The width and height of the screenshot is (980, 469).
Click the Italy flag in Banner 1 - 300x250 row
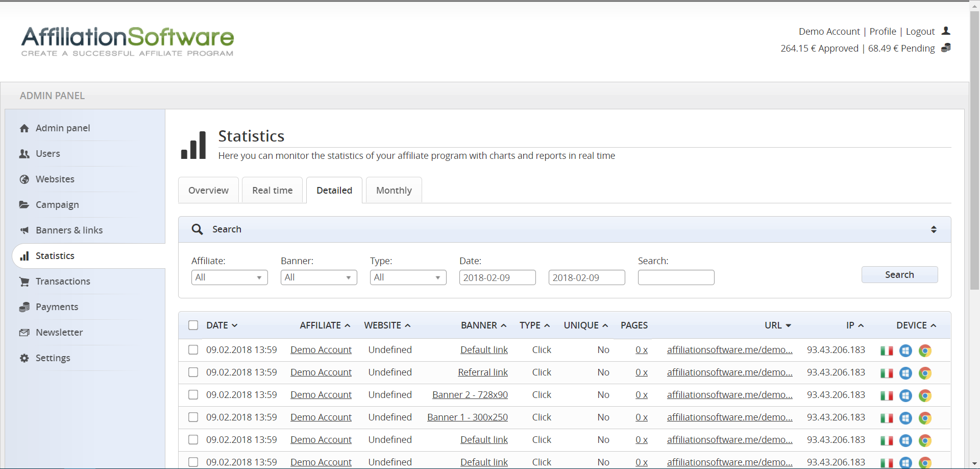[887, 418]
